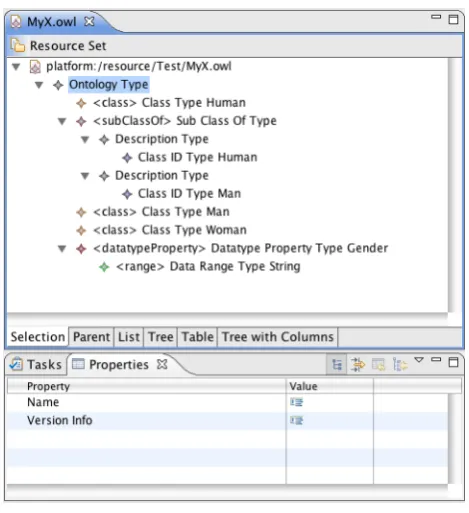Close the Properties view tab
469x513 pixels.
point(162,364)
